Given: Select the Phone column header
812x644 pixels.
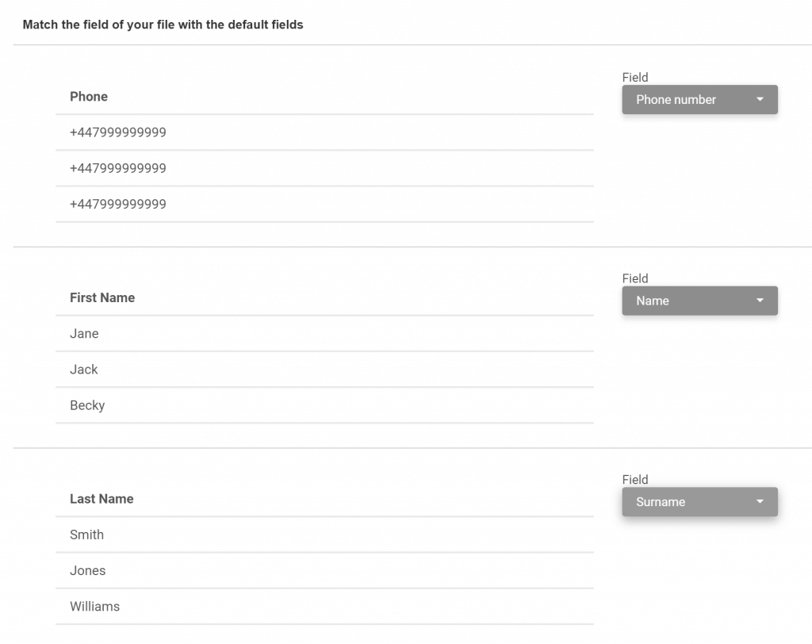Looking at the screenshot, I should (x=89, y=97).
